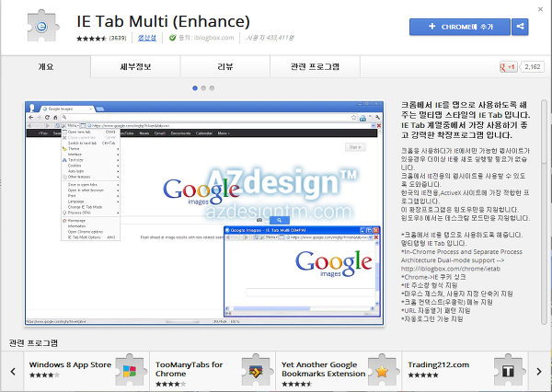Click the TooManyTabs puzzle icon

(x=256, y=371)
